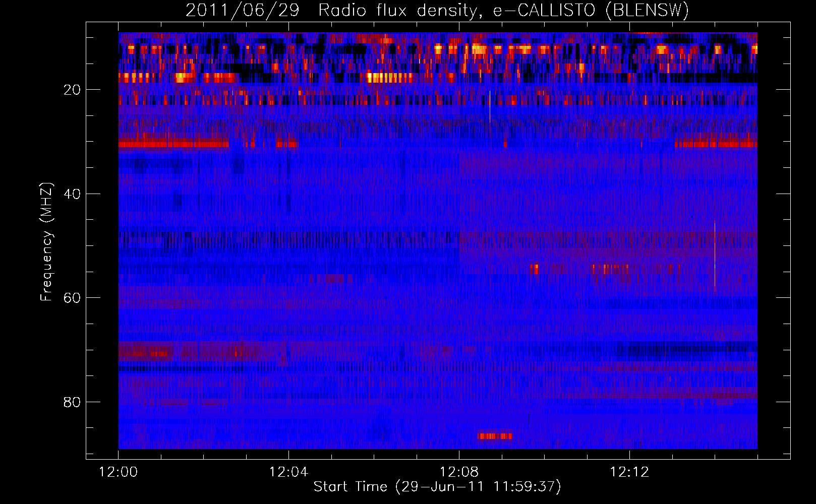Click the red burst near 87 MHz after 12:08

tap(495, 436)
